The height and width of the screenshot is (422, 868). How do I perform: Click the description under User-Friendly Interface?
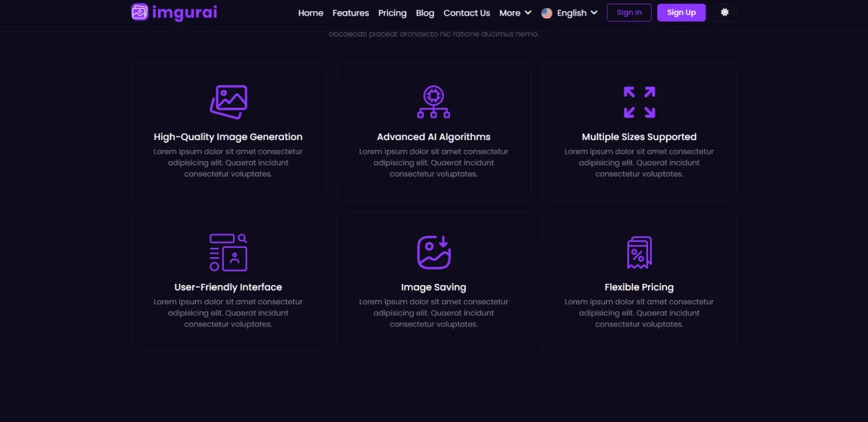(x=228, y=313)
